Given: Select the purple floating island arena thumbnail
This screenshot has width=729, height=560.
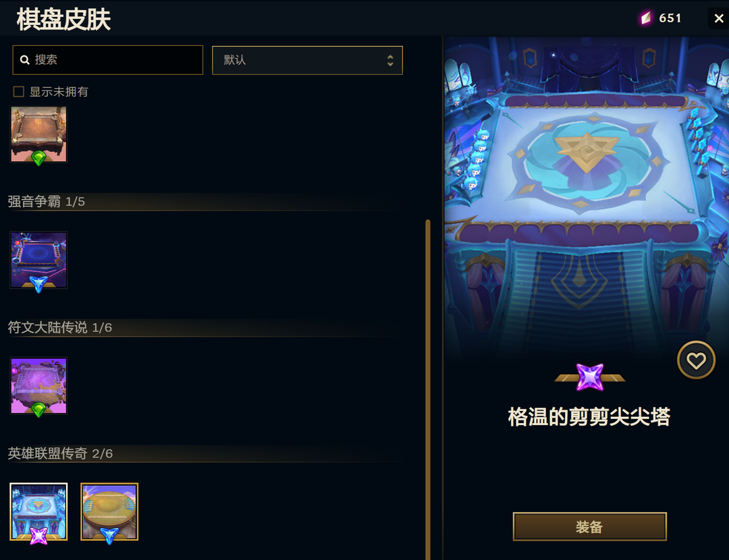Looking at the screenshot, I should pos(38,386).
